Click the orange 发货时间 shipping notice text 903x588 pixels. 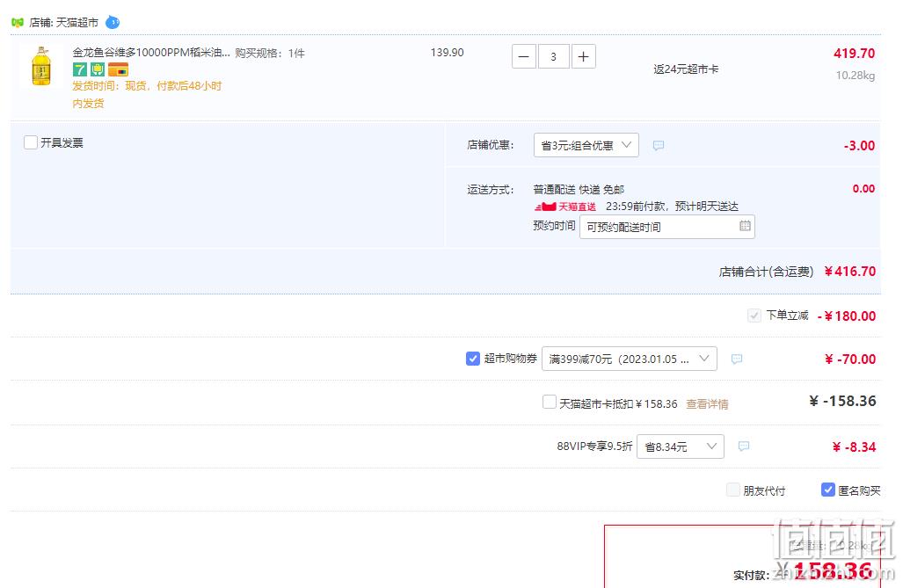pos(147,94)
